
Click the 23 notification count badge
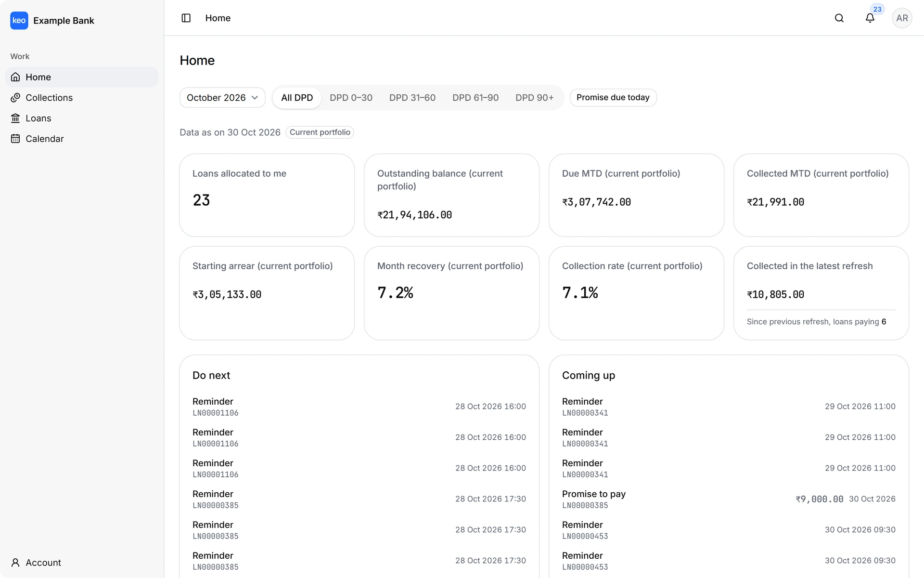point(877,9)
